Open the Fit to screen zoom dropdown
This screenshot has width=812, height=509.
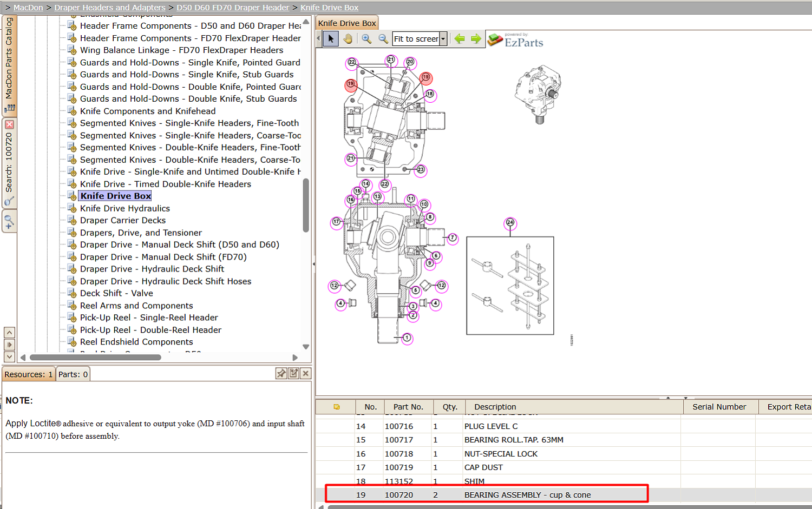click(443, 39)
